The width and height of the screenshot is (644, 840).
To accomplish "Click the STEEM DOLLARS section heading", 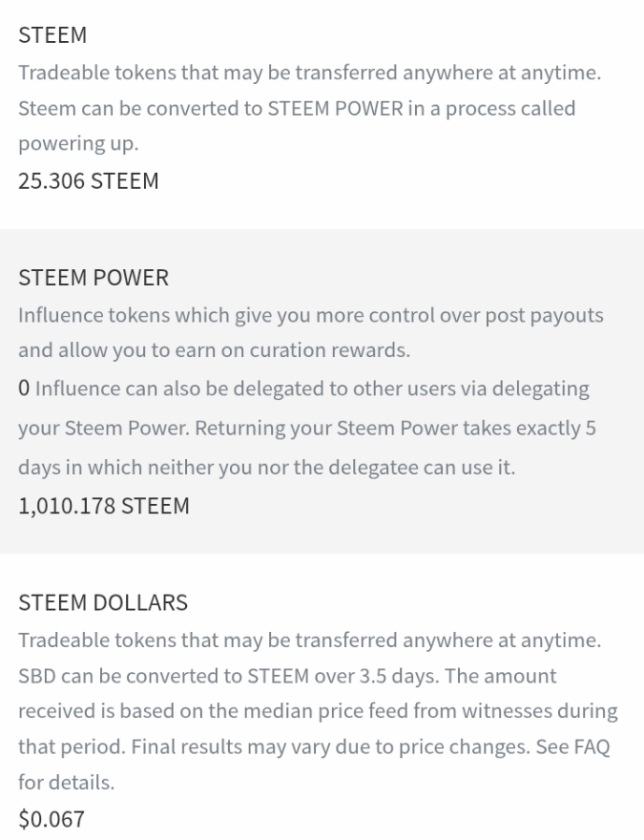I will pyautogui.click(x=103, y=602).
